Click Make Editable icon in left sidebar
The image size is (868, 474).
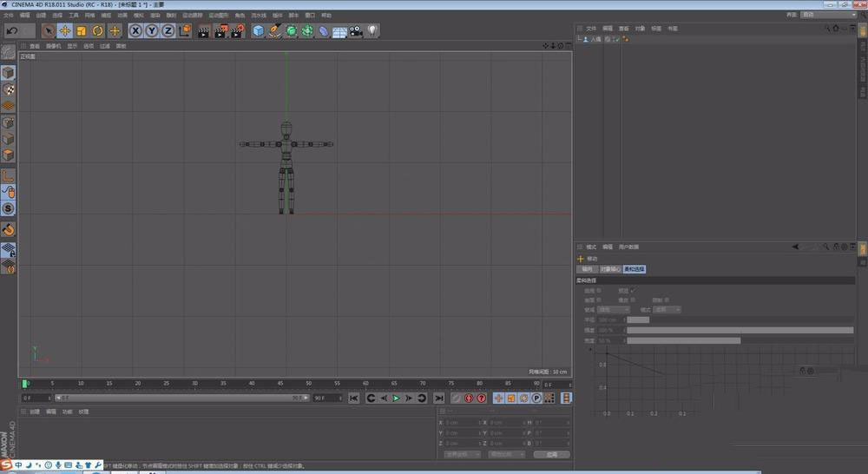click(9, 53)
